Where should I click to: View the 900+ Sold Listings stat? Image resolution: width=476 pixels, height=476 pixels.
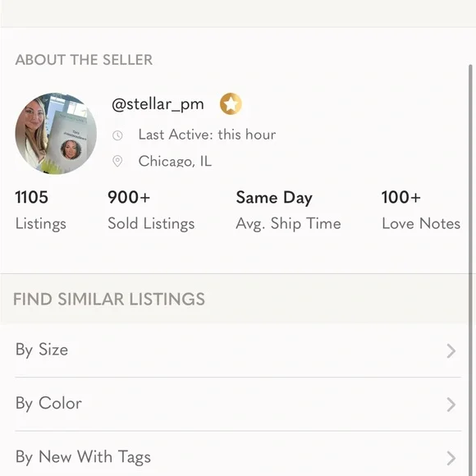(151, 210)
